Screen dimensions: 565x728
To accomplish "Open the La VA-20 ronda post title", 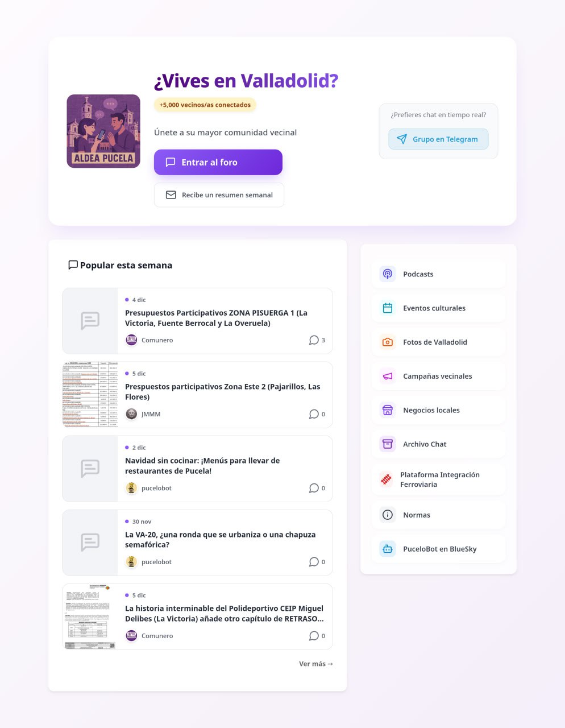I will (220, 540).
